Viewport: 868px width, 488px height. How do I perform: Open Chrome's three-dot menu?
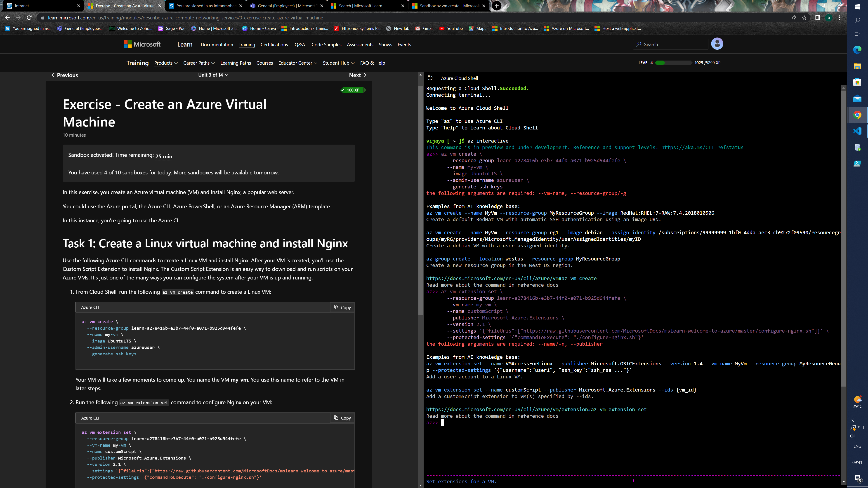click(x=839, y=18)
